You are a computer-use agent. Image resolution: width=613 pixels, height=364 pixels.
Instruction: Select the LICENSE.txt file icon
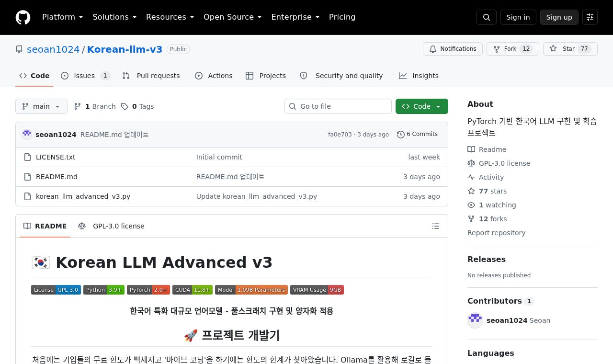click(28, 157)
